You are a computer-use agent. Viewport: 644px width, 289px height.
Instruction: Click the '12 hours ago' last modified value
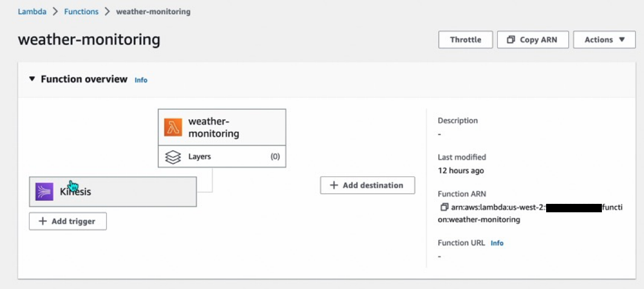coord(461,170)
